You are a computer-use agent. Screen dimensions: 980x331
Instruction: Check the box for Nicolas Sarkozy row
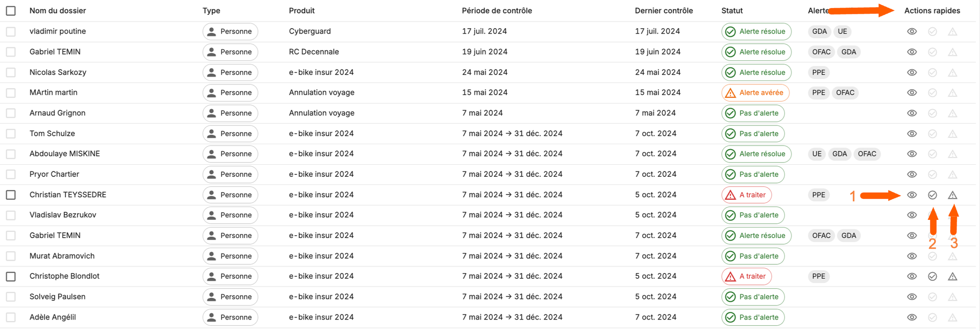[11, 72]
